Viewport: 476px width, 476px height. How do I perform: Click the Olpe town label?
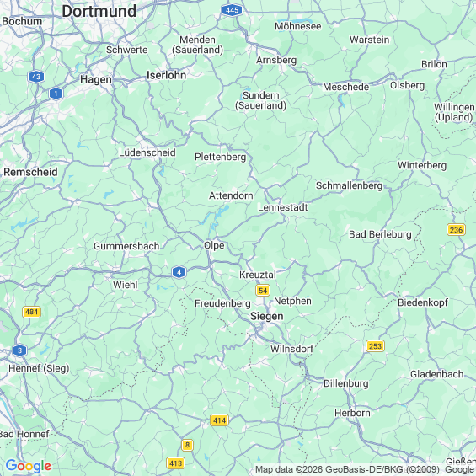pyautogui.click(x=214, y=246)
